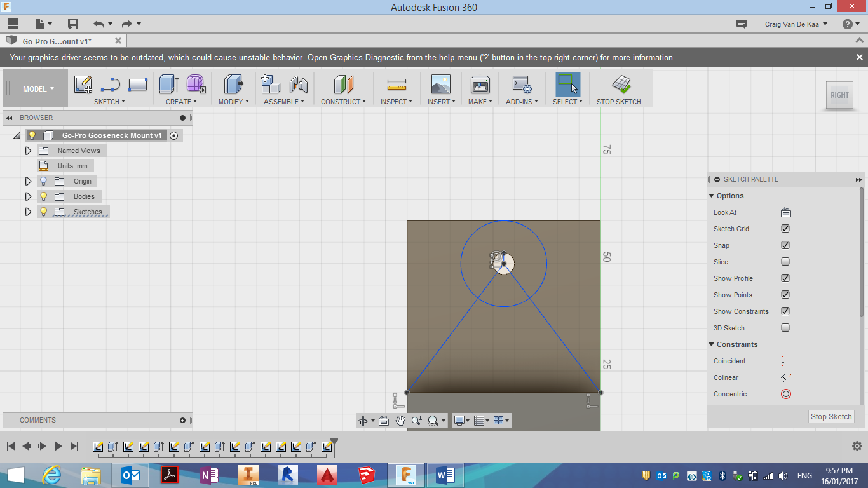Click the Press Pull modify icon
The width and height of the screenshot is (868, 488).
tap(234, 85)
